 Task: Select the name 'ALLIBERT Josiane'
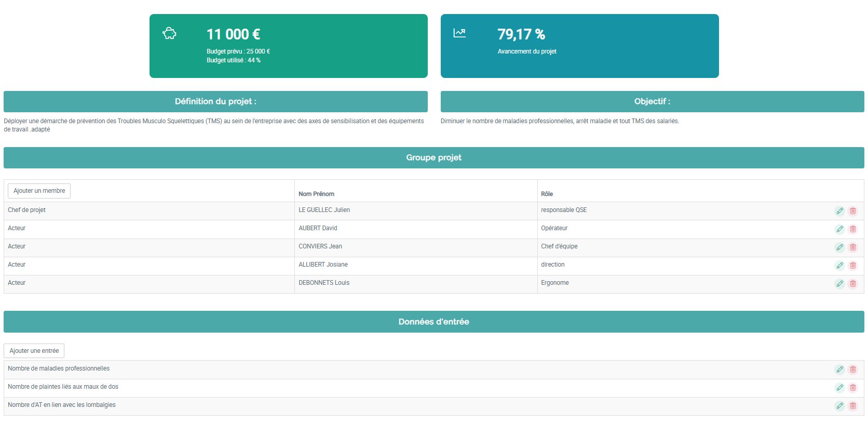coord(323,265)
